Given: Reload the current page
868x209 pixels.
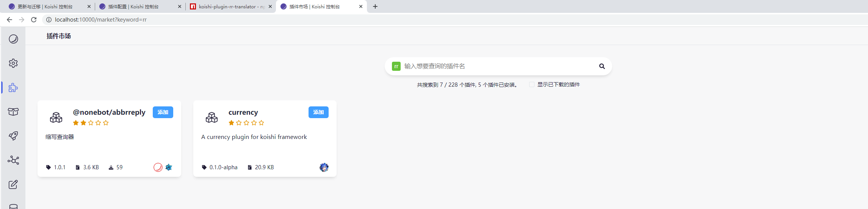Looking at the screenshot, I should [34, 20].
